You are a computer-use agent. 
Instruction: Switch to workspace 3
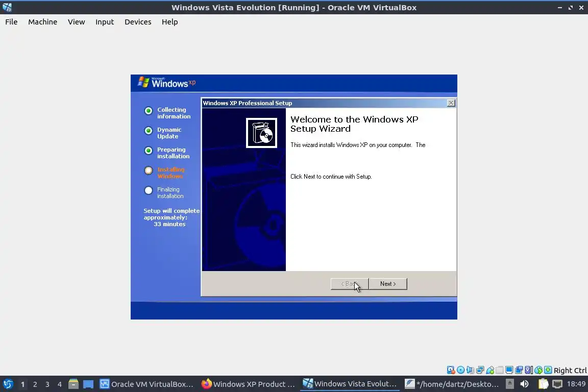[47, 384]
